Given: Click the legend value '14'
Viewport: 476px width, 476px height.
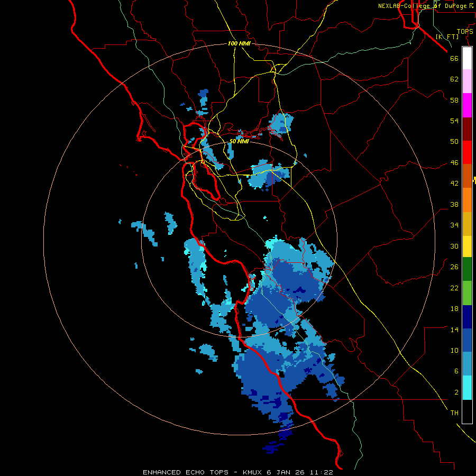Looking at the screenshot, I should pos(454,329).
